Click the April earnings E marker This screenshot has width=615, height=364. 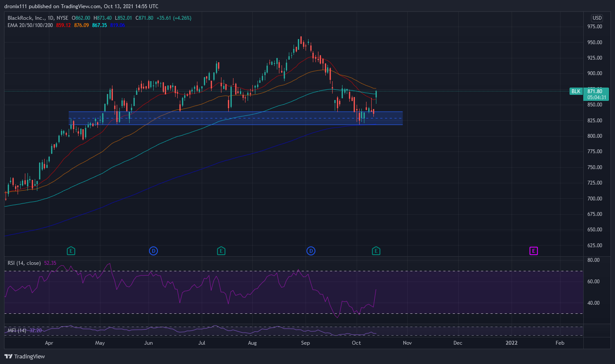71,251
